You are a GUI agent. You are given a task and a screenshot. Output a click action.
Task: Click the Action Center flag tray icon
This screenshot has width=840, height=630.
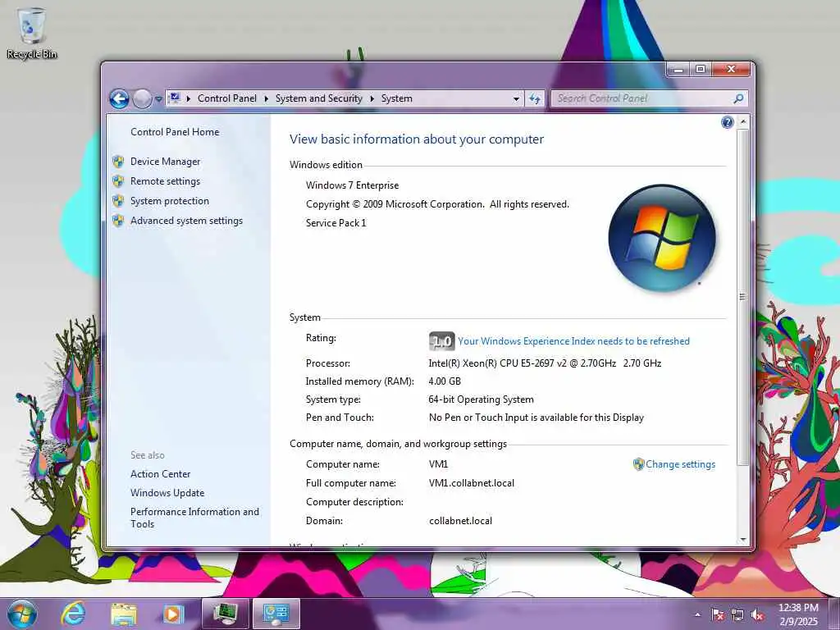click(x=717, y=614)
